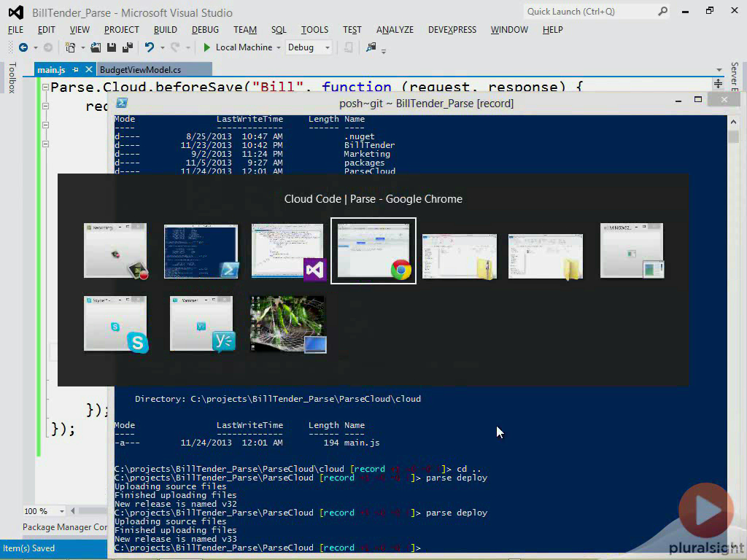
Task: Open the toolbar overflow options arrow
Action: [384, 50]
